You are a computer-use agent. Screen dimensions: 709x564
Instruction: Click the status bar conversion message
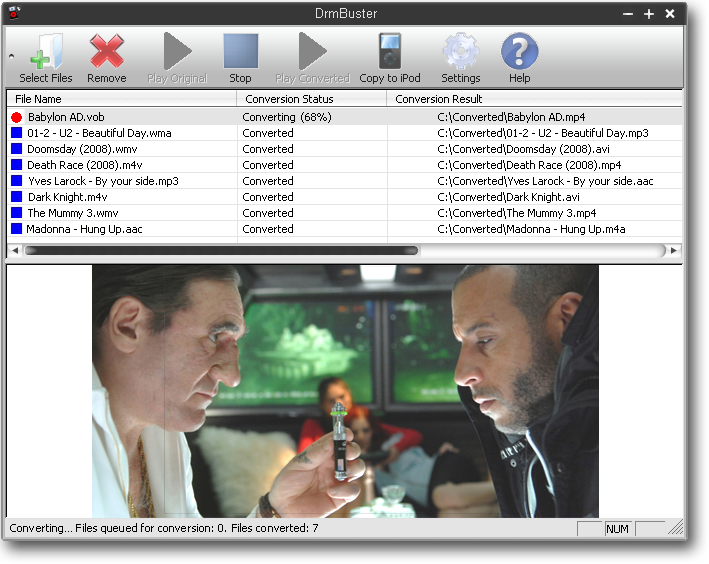(164, 528)
